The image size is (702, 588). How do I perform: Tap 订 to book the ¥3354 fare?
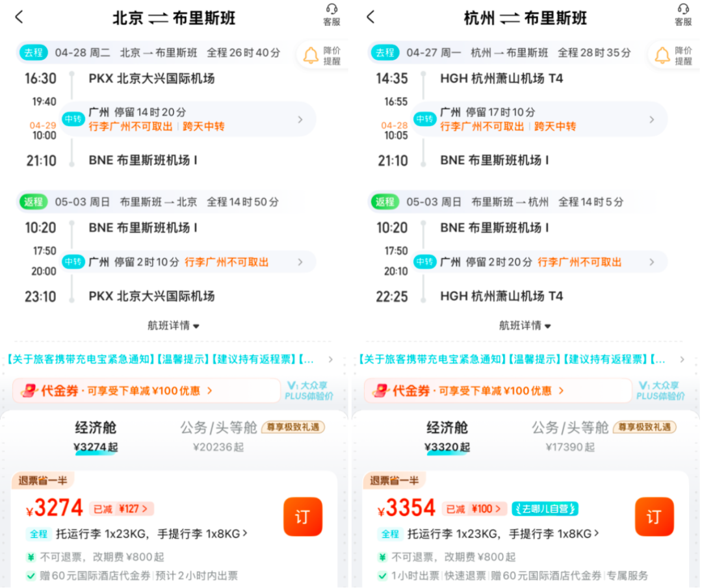(x=655, y=517)
